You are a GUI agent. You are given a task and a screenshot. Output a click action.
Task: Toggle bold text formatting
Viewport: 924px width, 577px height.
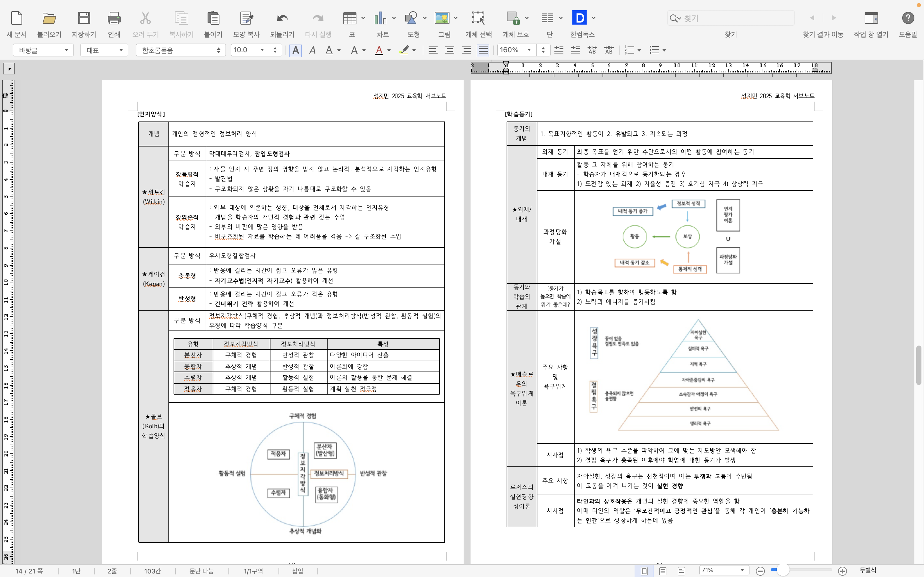pos(295,50)
